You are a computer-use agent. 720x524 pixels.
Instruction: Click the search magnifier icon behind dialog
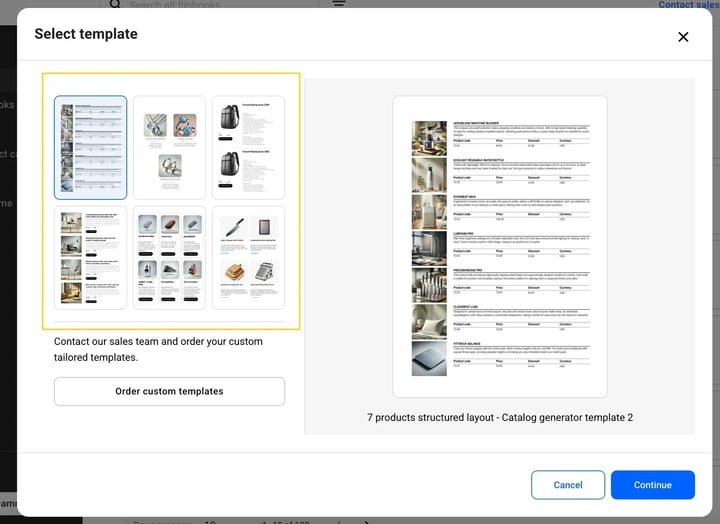(115, 4)
